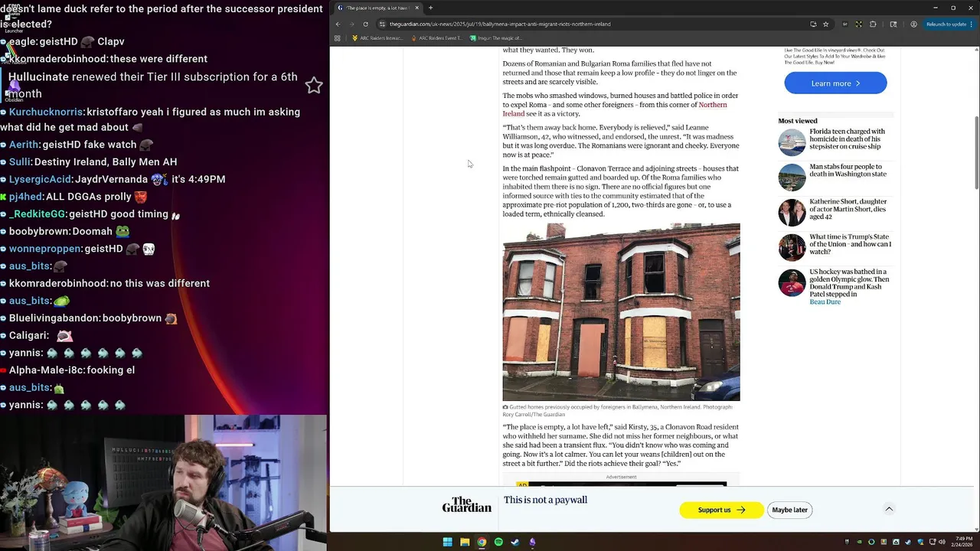Open the ARC Raiders Event T... bookmark
The height and width of the screenshot is (551, 980).
(x=436, y=37)
